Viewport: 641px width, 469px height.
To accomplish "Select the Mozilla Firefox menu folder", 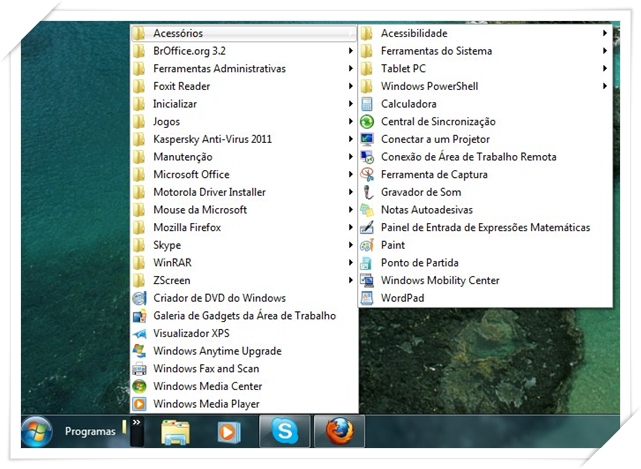I will coord(244,227).
